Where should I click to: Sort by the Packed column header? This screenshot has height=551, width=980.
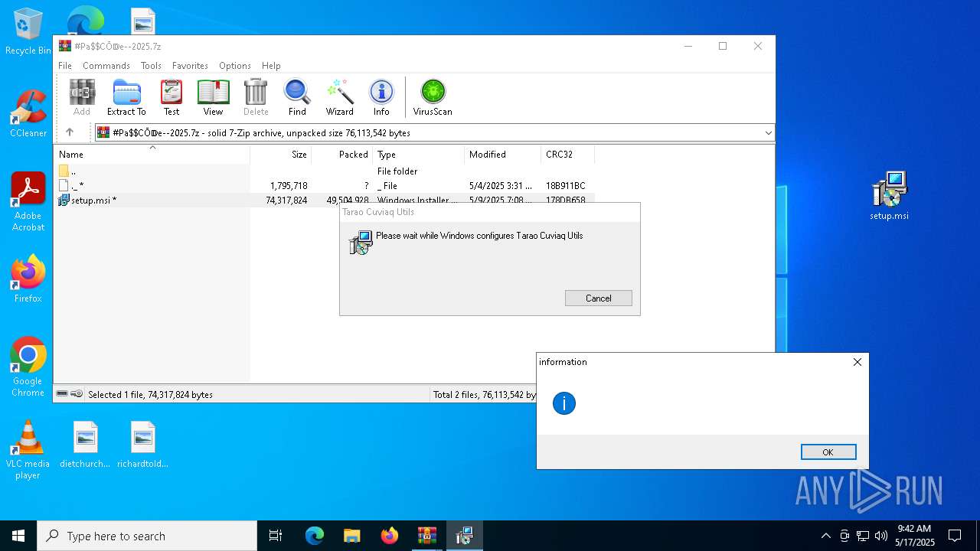coord(341,155)
